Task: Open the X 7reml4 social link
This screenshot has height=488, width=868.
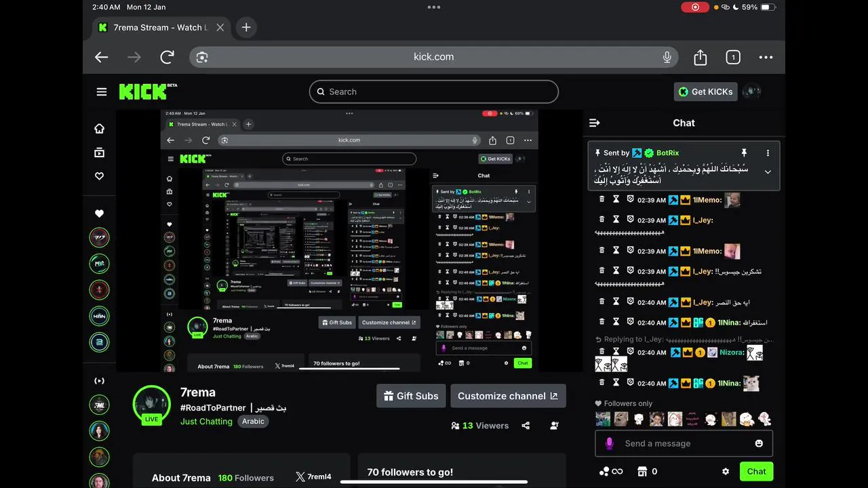Action: pos(313,476)
